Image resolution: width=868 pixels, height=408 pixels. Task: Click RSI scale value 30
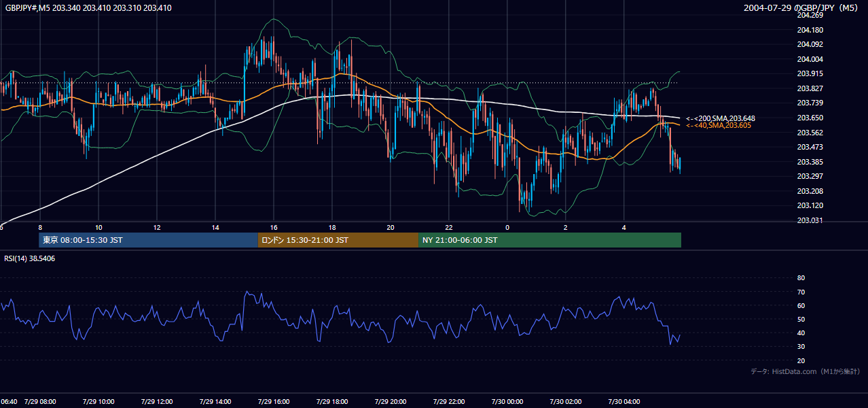pyautogui.click(x=801, y=347)
